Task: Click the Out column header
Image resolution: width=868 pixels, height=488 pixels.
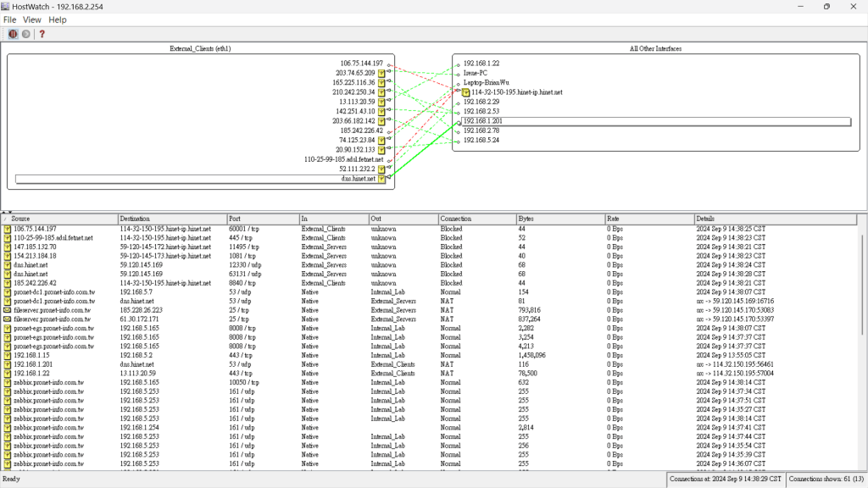Action: point(403,219)
